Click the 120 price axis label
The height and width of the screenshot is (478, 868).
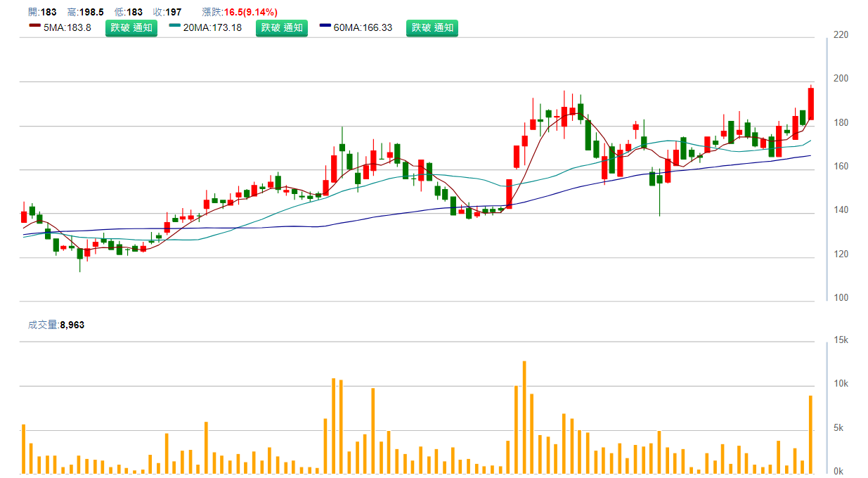(x=841, y=254)
